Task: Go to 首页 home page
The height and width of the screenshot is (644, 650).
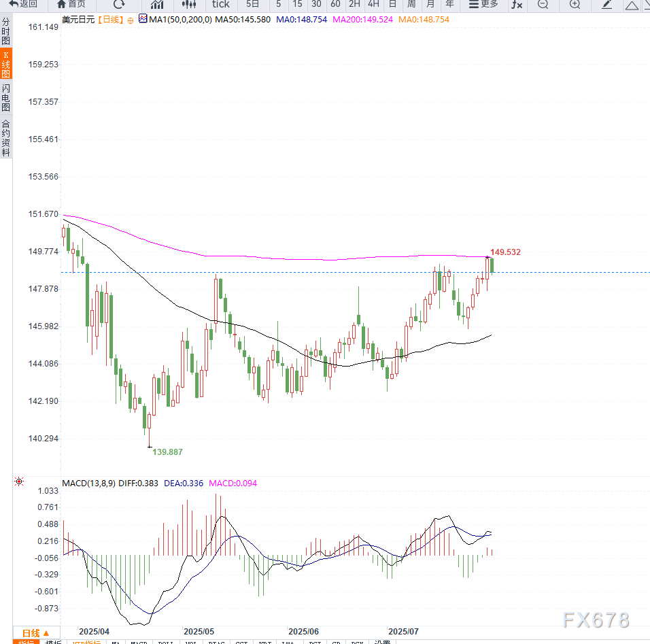Action: click(71, 4)
